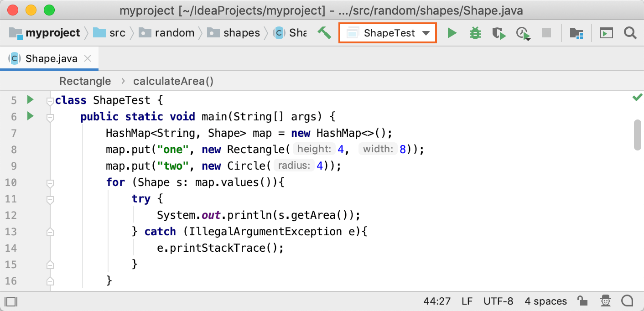Toggle read-only lock icon in status bar
The height and width of the screenshot is (311, 644).
(x=582, y=301)
